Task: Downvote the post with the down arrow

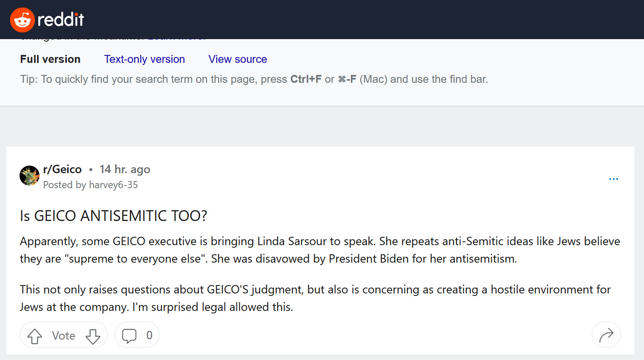Action: (93, 336)
